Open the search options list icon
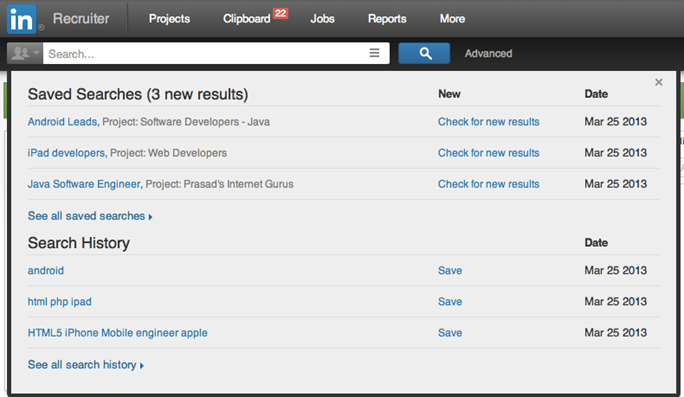684x397 pixels. (x=374, y=53)
